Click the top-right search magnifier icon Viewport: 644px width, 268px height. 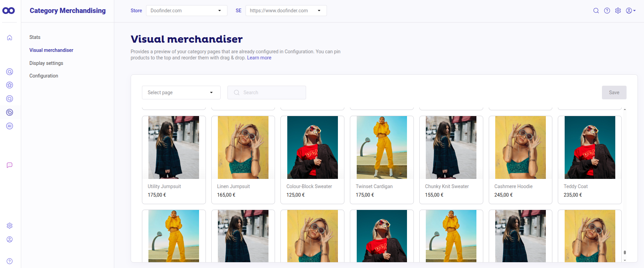596,11
